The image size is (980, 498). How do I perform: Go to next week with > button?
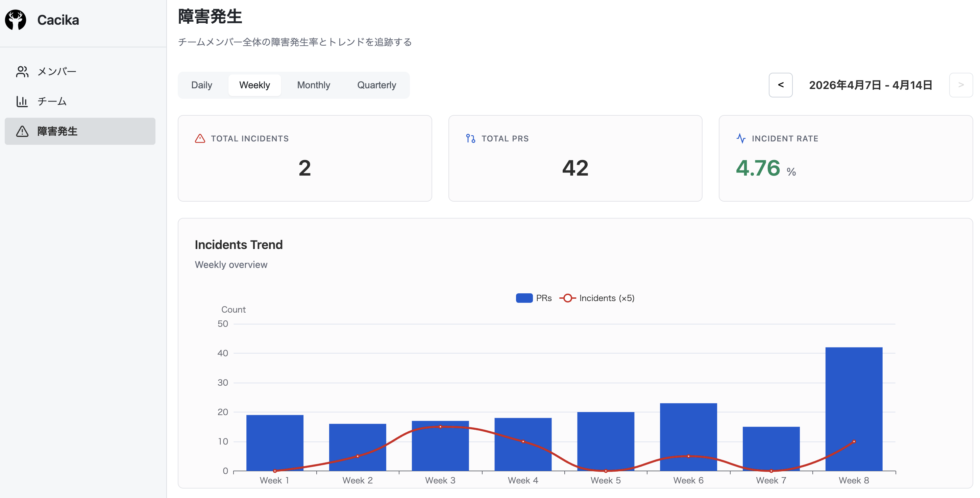pos(961,85)
